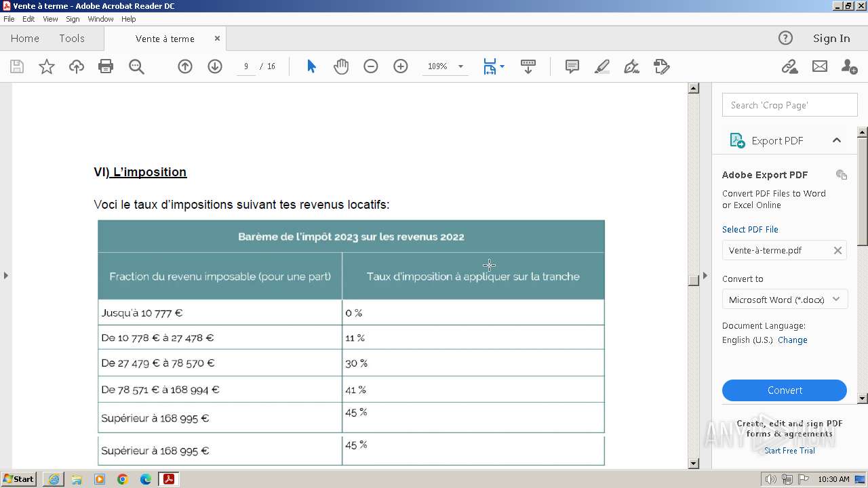Click the "VI) L'imposition" heading
868x488 pixels.
point(140,172)
